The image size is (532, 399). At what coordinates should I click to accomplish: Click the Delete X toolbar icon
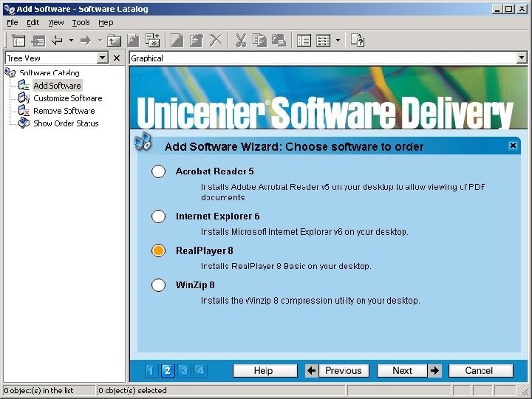(x=216, y=40)
